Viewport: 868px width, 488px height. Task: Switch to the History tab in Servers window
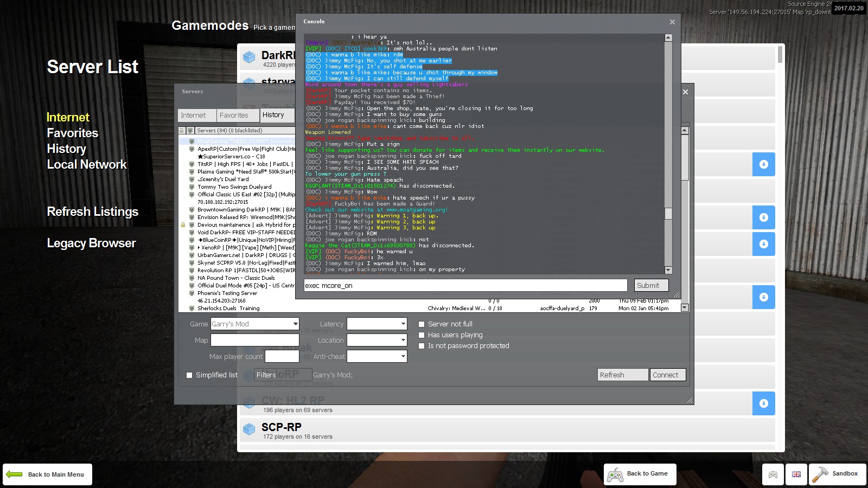[277, 115]
